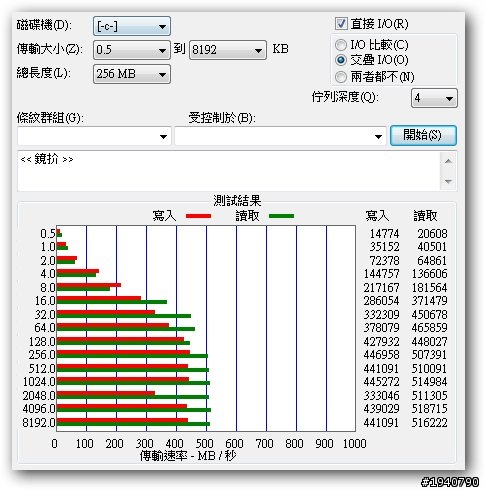Click the 傳輸速率 - MB / 秒 axis label

coord(188,455)
